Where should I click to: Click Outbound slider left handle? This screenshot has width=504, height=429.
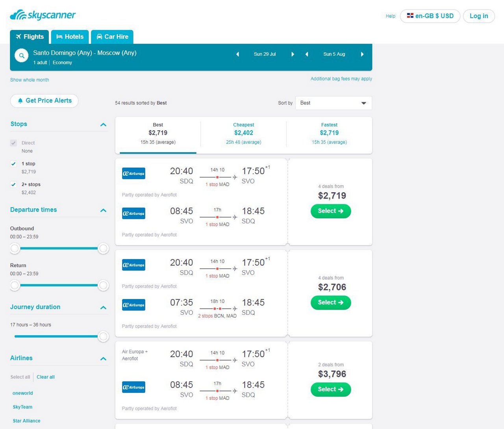pos(15,248)
